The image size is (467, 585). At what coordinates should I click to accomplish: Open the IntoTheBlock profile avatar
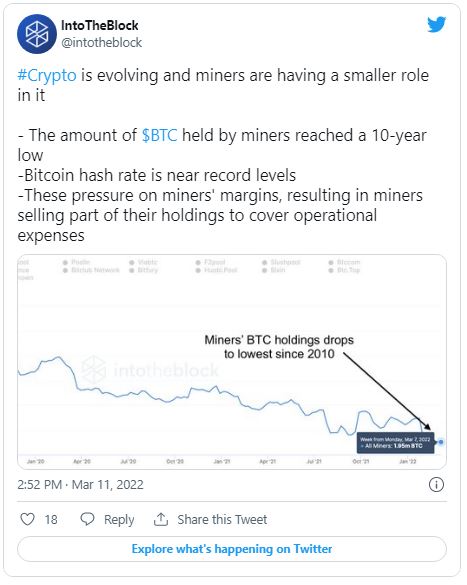[x=37, y=34]
